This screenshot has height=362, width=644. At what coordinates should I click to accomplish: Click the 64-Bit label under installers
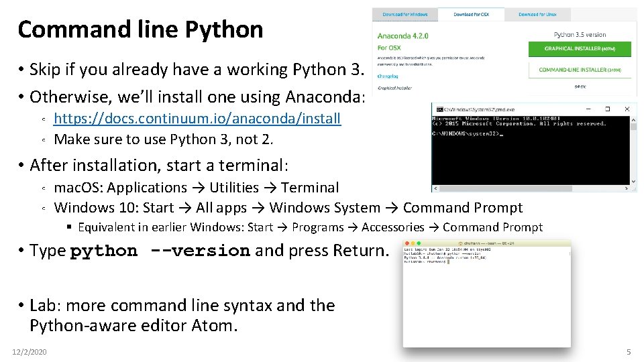coord(580,86)
